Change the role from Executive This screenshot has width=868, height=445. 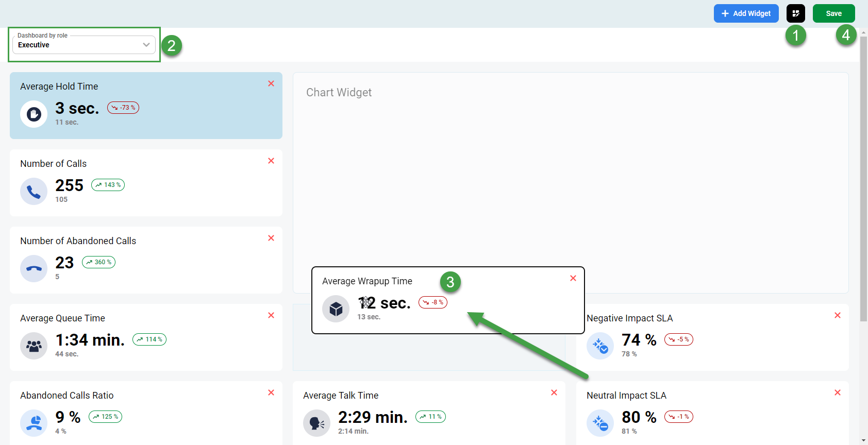82,45
